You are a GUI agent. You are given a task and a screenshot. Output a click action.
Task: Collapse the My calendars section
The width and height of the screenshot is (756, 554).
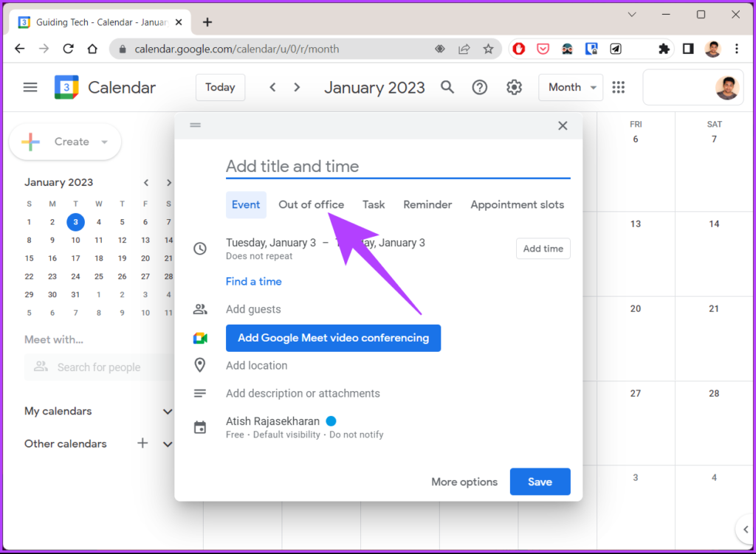(168, 412)
